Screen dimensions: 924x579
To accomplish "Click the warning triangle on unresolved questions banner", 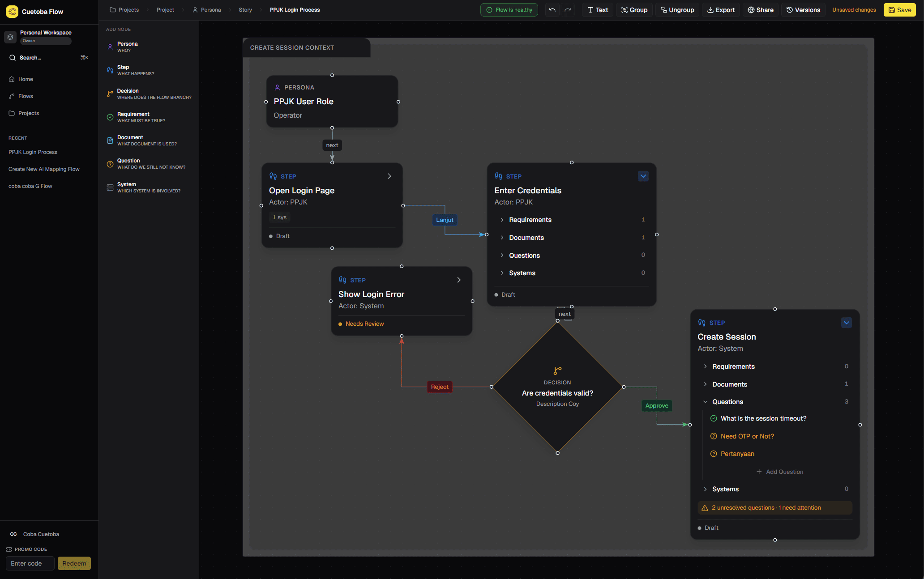I will [705, 508].
